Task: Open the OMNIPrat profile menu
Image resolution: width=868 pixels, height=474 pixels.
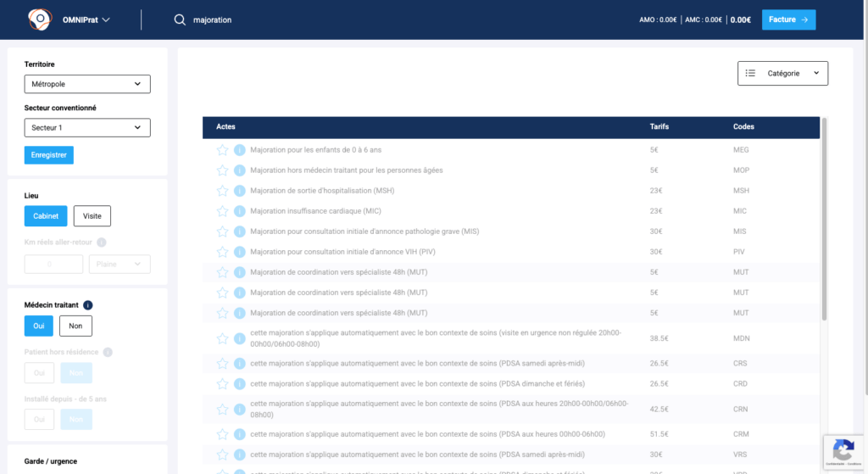Action: [x=86, y=20]
